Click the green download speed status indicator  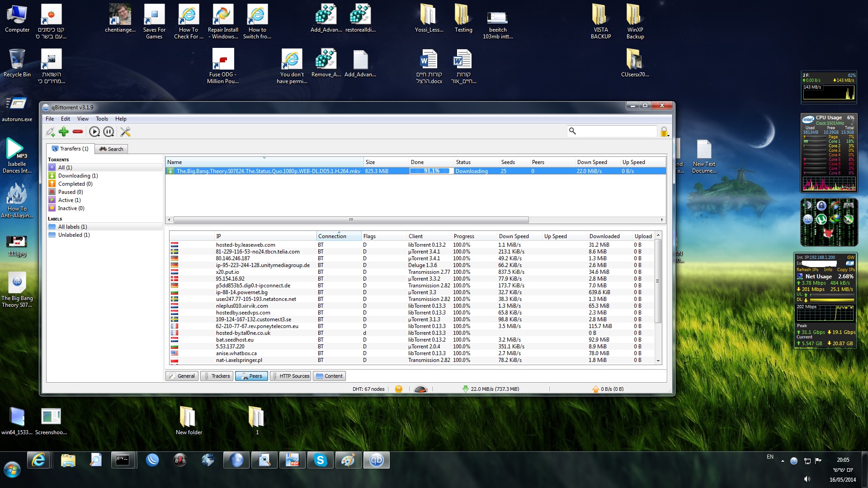tap(491, 389)
